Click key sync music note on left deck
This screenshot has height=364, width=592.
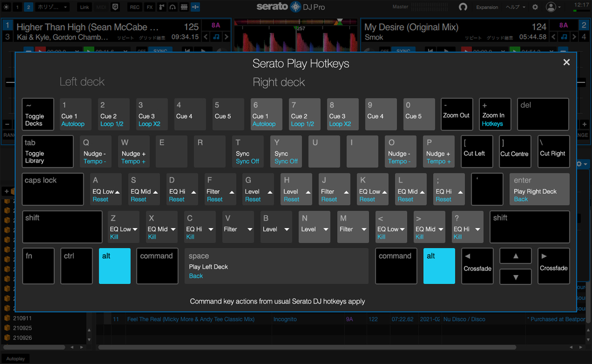(216, 36)
